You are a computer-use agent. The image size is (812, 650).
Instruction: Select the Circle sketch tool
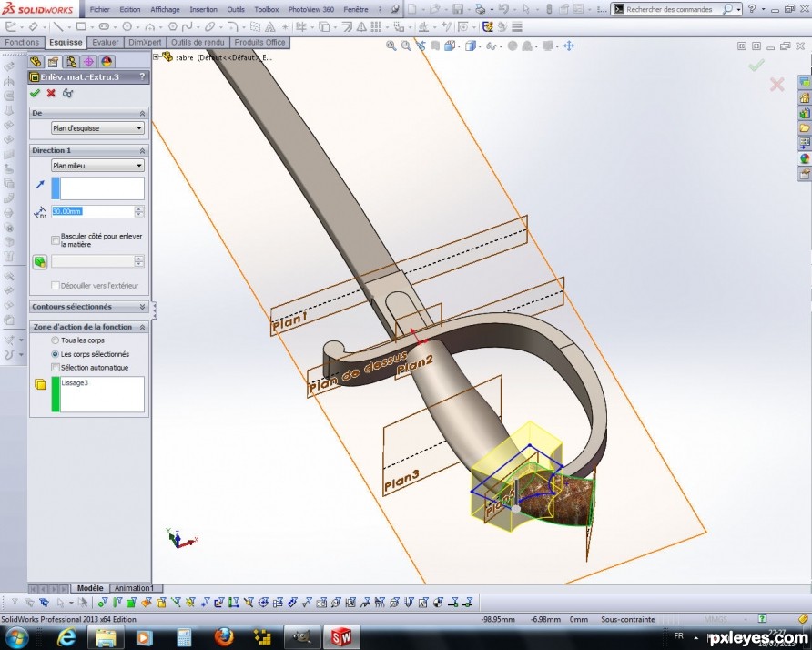pyautogui.click(x=127, y=27)
